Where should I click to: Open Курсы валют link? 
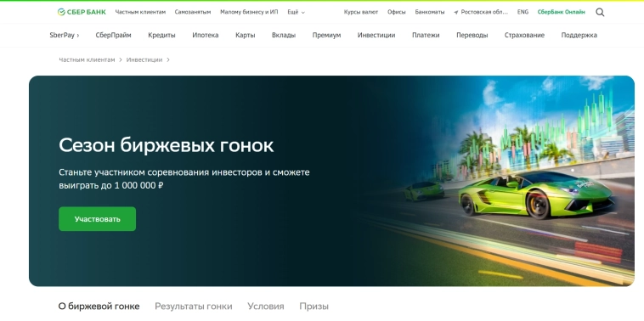click(x=361, y=13)
